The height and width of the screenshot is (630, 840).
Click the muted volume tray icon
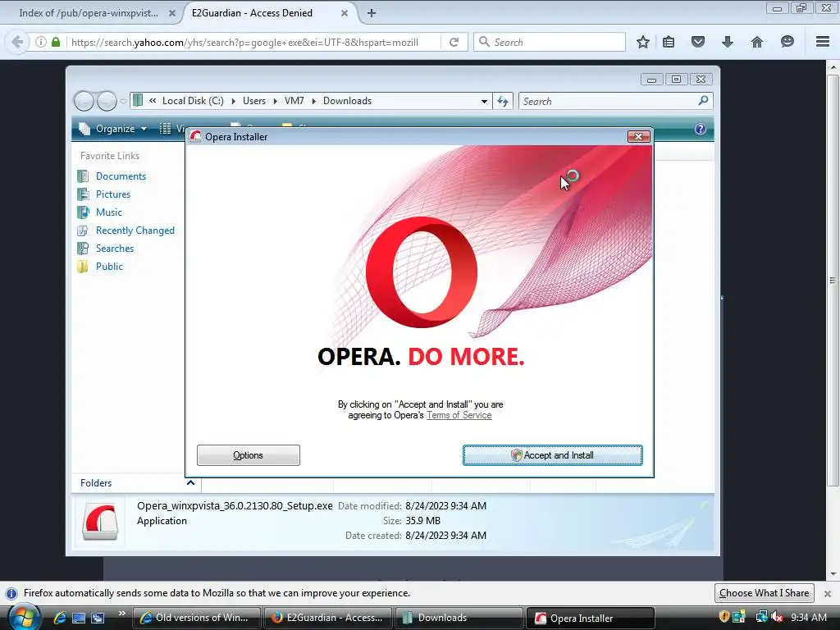pyautogui.click(x=776, y=617)
